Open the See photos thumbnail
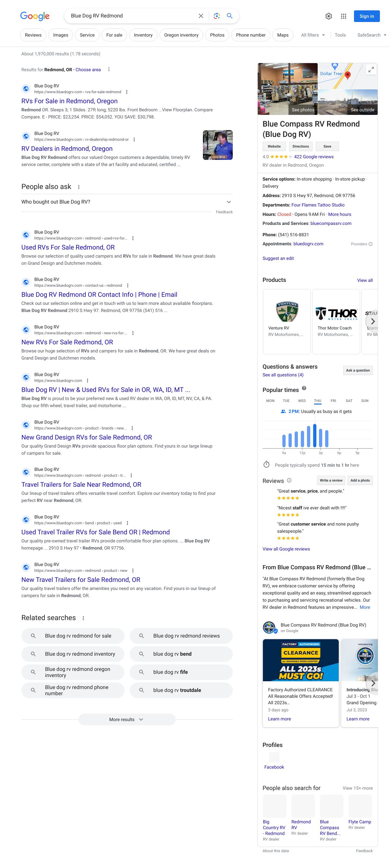 (x=288, y=89)
